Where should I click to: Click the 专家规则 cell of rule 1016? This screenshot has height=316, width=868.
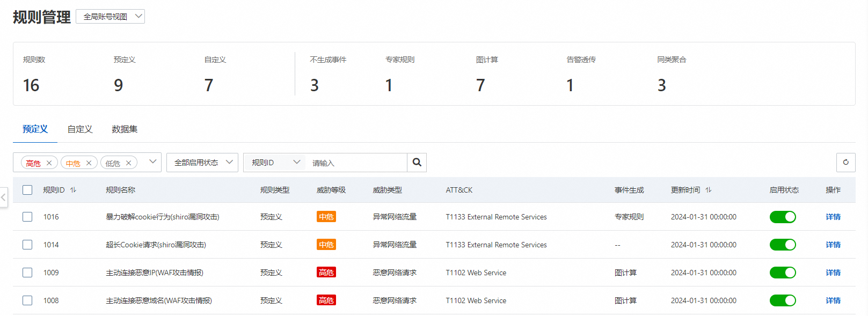pyautogui.click(x=629, y=217)
